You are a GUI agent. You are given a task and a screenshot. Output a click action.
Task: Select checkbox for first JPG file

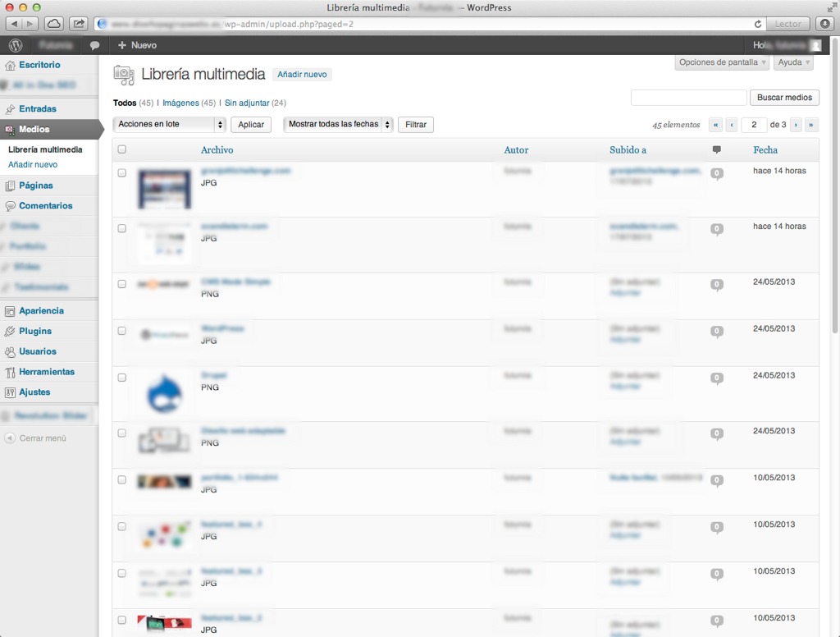[122, 173]
